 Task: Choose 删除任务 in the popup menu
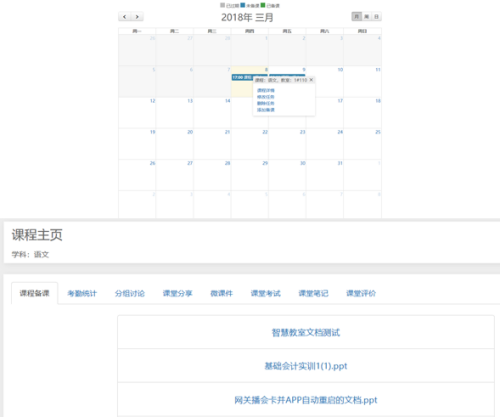[x=266, y=103]
